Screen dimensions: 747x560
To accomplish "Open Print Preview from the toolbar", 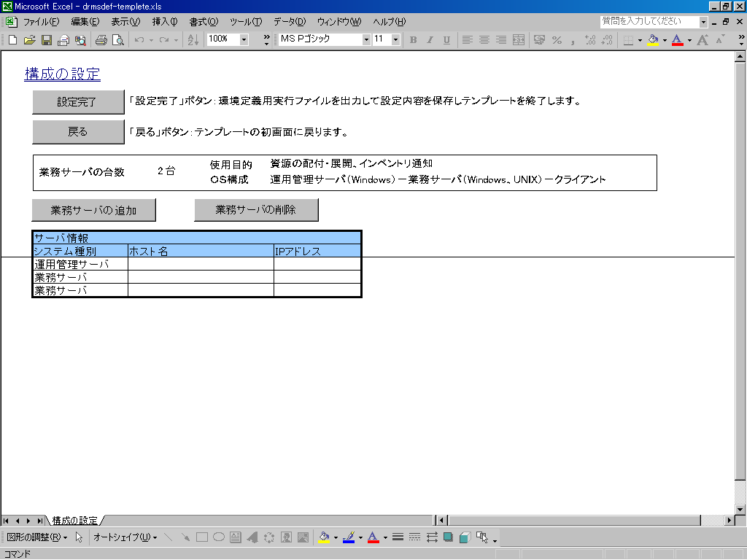I will coord(117,40).
